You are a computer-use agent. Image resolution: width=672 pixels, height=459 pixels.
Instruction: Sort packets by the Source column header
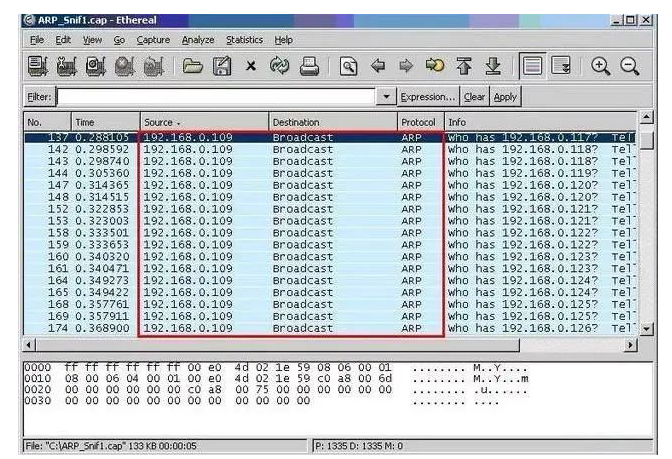click(200, 121)
